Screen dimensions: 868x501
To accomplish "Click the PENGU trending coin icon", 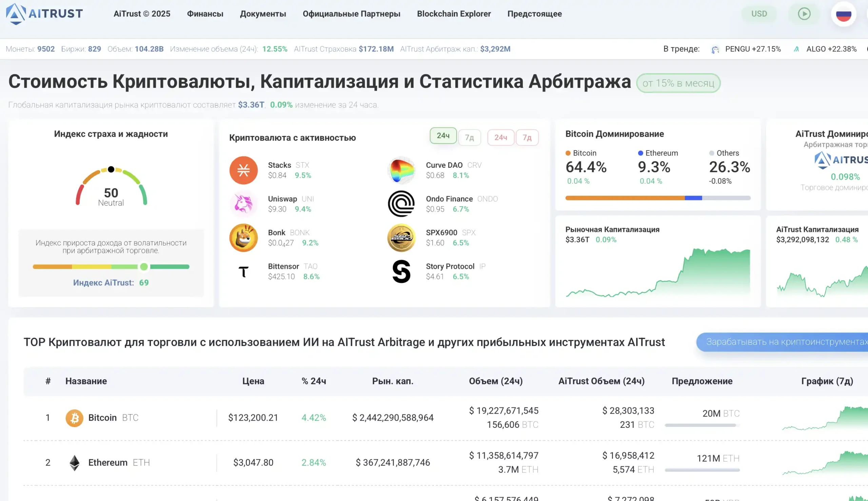I will pyautogui.click(x=715, y=49).
